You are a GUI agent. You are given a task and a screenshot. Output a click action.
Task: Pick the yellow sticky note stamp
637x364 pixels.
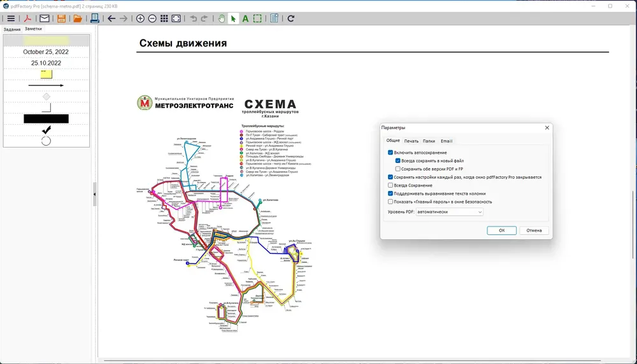[x=47, y=74]
